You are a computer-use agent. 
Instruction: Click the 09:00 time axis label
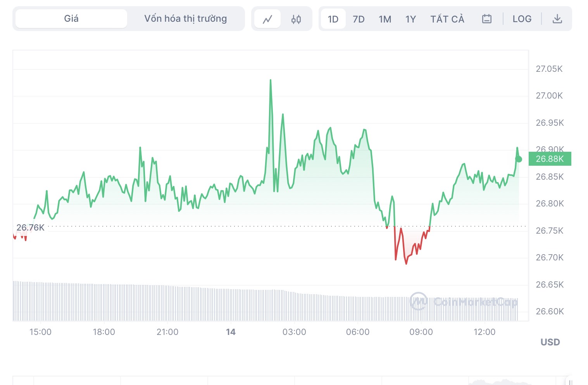pos(421,332)
